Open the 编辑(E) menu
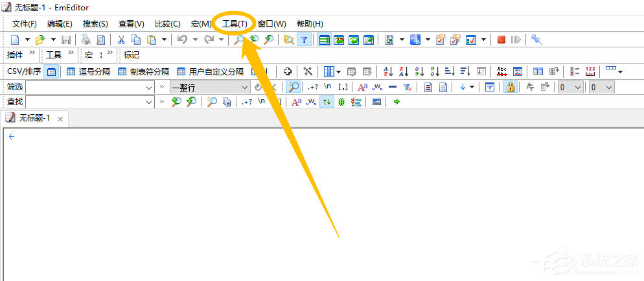The height and width of the screenshot is (281, 644). [x=60, y=24]
